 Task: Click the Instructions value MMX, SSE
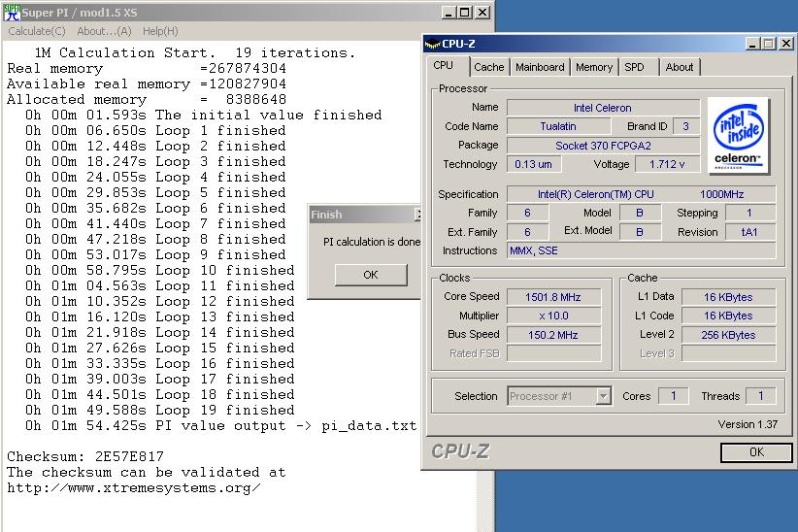click(x=642, y=250)
